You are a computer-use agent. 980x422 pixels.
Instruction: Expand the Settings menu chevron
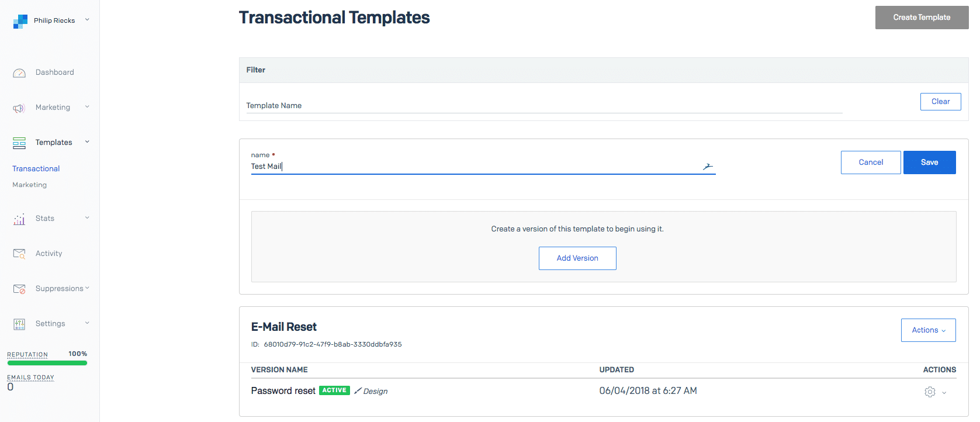[x=87, y=323]
